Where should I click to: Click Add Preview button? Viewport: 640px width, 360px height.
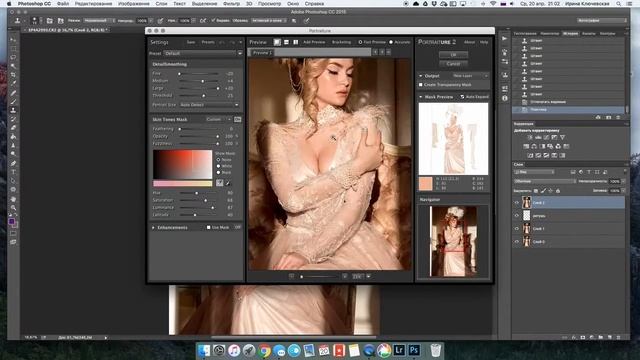[314, 42]
